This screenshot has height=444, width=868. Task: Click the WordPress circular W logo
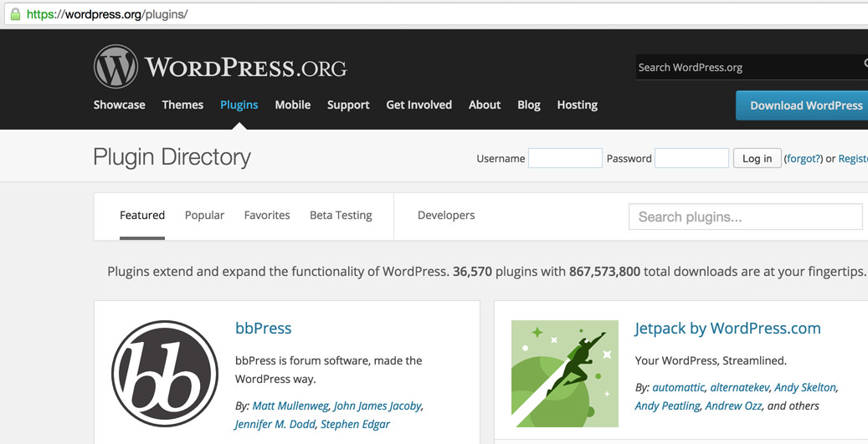tap(116, 66)
